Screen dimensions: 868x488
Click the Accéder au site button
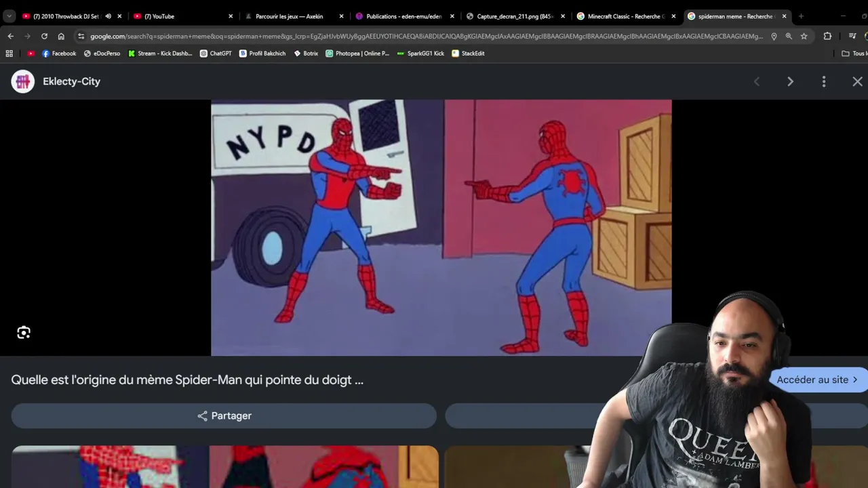pyautogui.click(x=817, y=380)
